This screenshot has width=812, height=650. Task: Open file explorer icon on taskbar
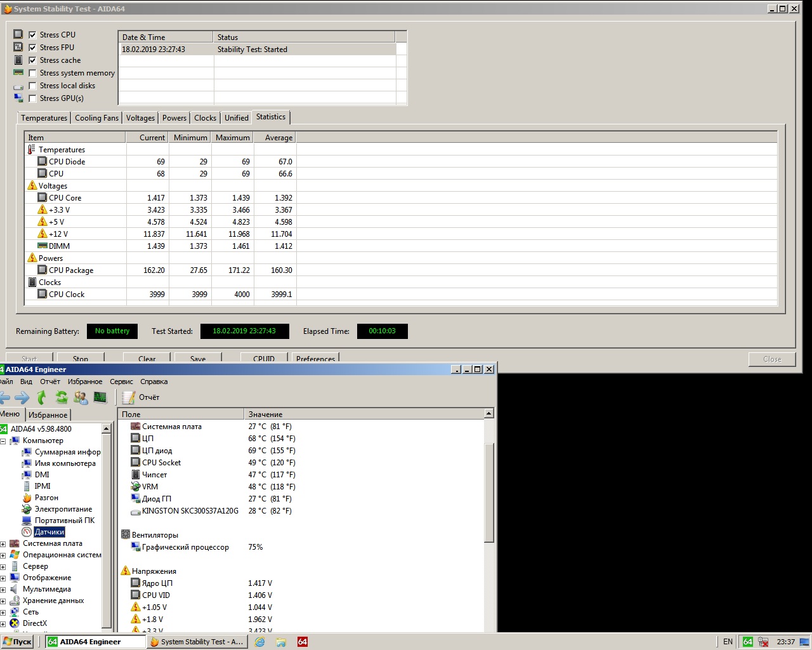click(x=281, y=642)
